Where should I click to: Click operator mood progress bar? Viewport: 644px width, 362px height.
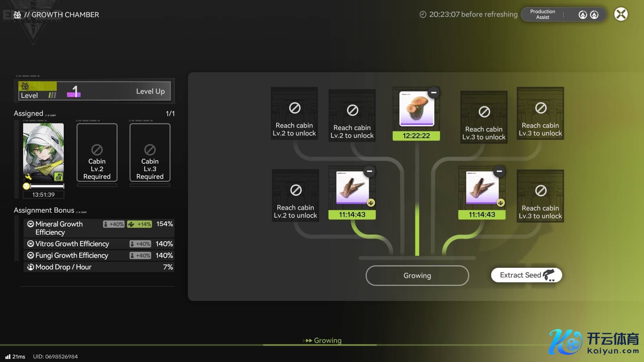(x=47, y=186)
